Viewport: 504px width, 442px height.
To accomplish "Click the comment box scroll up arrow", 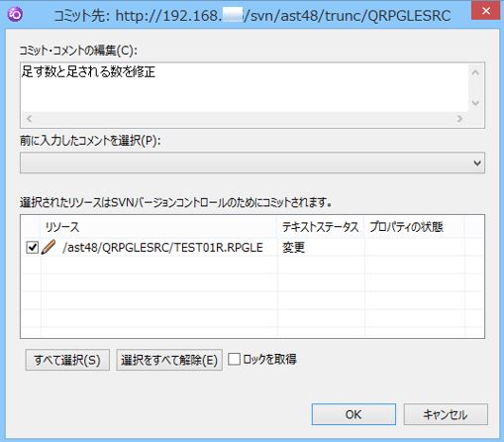I will (475, 72).
